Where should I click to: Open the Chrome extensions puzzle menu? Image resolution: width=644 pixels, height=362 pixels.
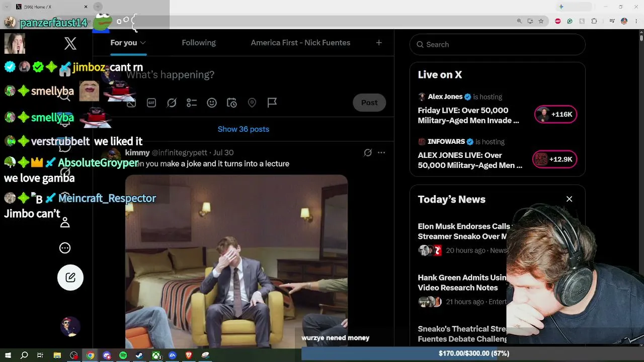click(594, 21)
